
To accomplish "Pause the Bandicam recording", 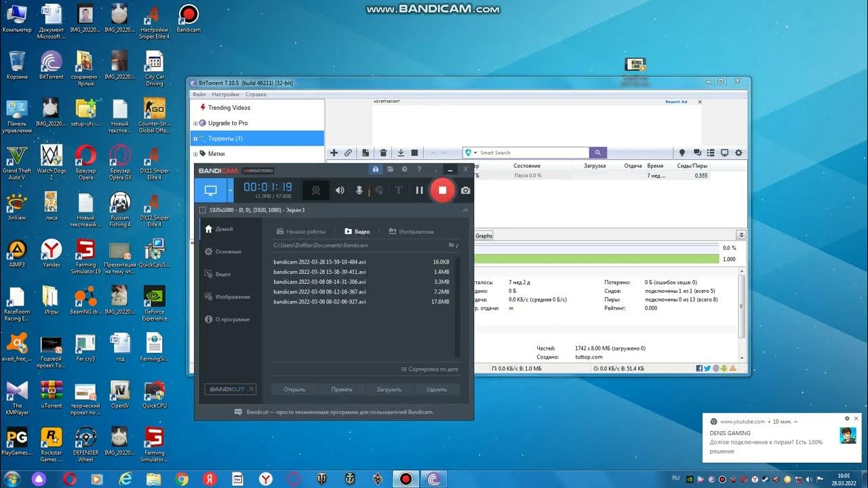I will 419,190.
